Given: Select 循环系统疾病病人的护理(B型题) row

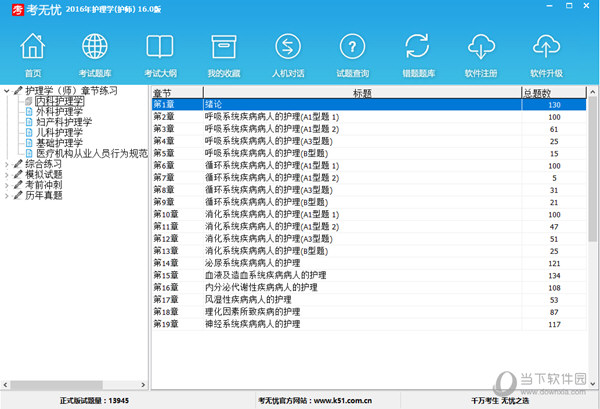Looking at the screenshot, I should [x=369, y=202].
